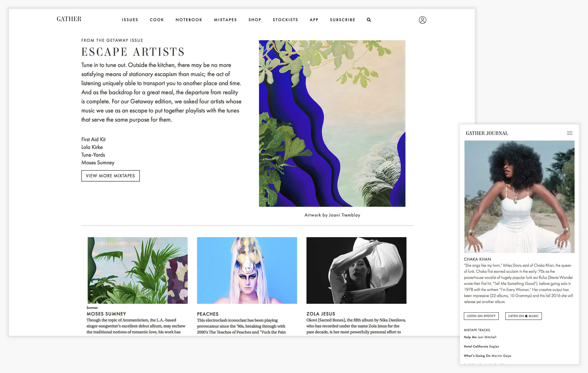588x373 pixels.
Task: Open the mobile hamburger menu icon
Action: [569, 133]
